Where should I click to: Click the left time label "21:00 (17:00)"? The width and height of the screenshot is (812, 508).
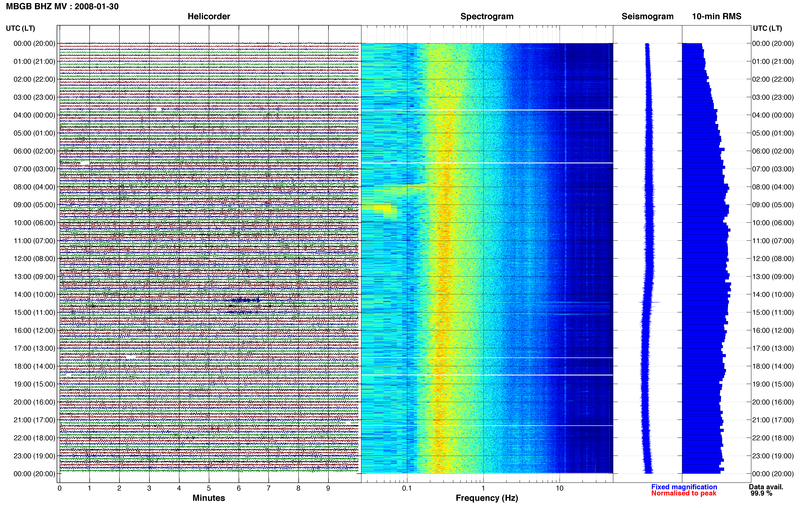click(34, 420)
